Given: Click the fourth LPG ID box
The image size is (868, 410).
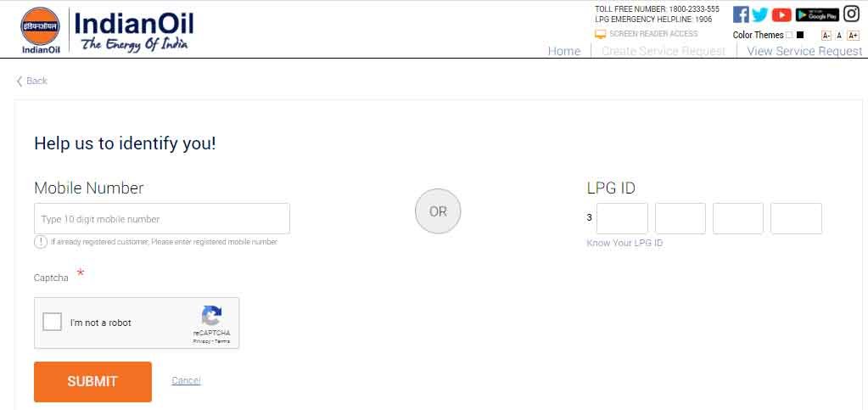Looking at the screenshot, I should point(796,218).
